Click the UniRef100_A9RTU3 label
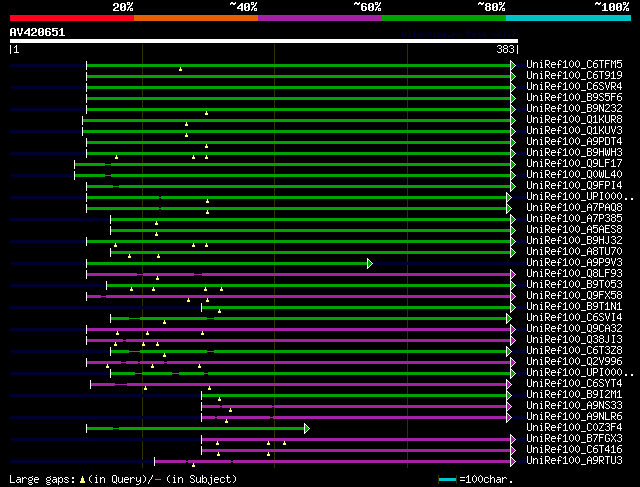Viewport: 640px width, 487px height. [574, 461]
